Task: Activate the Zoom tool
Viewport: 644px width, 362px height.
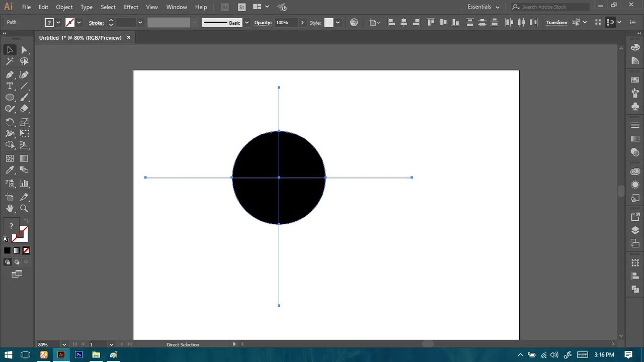Action: click(x=24, y=209)
